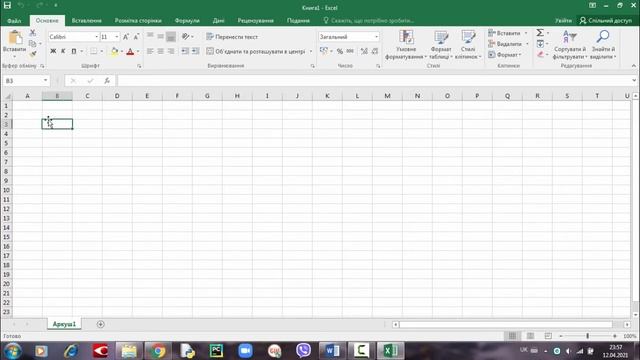Image resolution: width=640 pixels, height=360 pixels.
Task: Apply fill color with the paint bucket
Action: point(114,51)
